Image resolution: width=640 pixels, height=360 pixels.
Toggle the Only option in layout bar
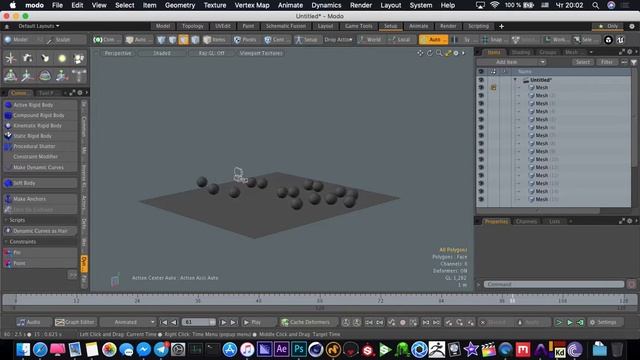click(x=608, y=26)
